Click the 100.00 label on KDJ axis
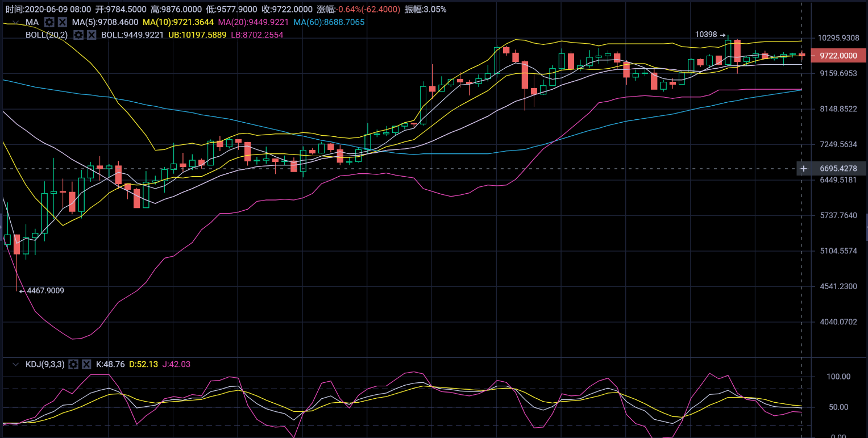 tap(838, 377)
